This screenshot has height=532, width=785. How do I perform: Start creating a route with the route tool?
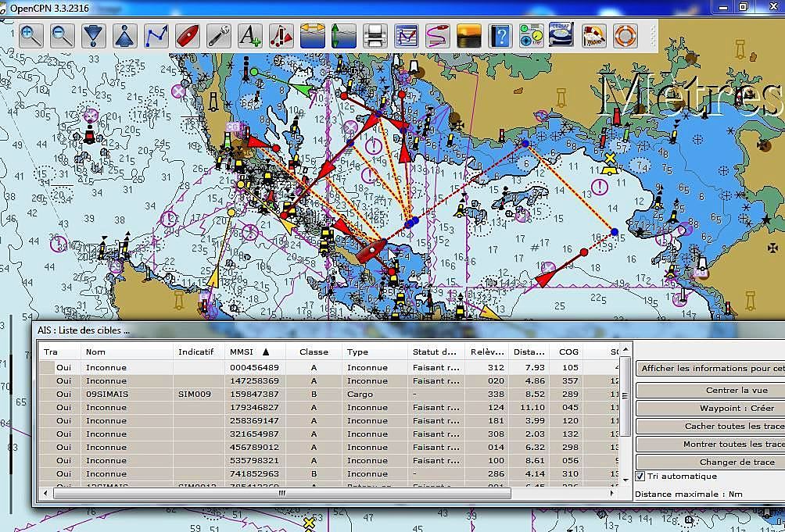156,36
